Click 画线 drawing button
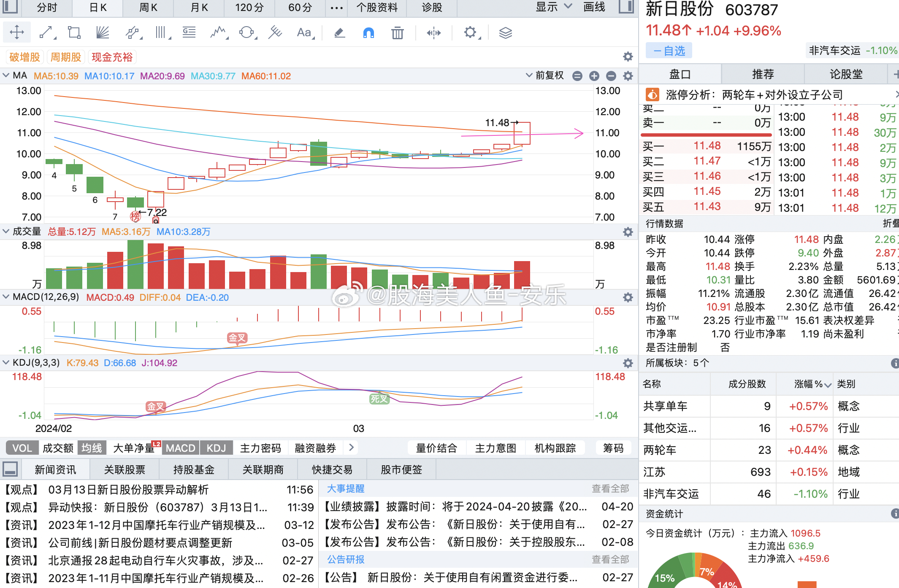The height and width of the screenshot is (588, 899). point(594,7)
